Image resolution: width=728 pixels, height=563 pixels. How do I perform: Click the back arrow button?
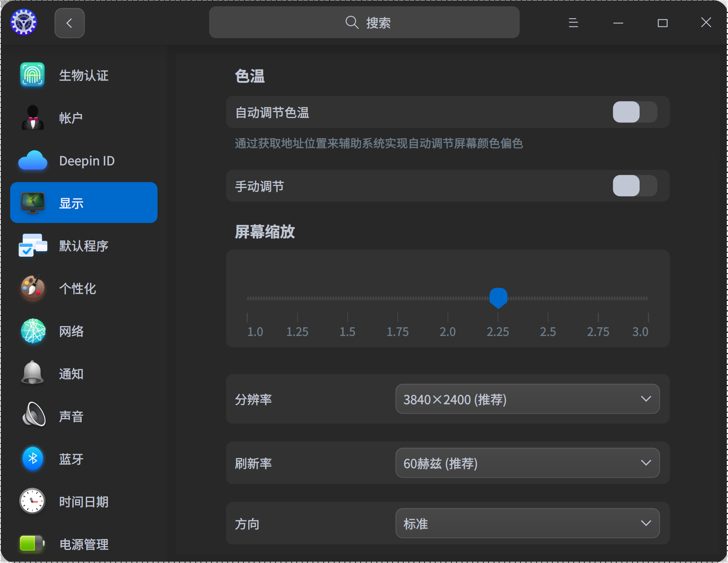(x=69, y=23)
